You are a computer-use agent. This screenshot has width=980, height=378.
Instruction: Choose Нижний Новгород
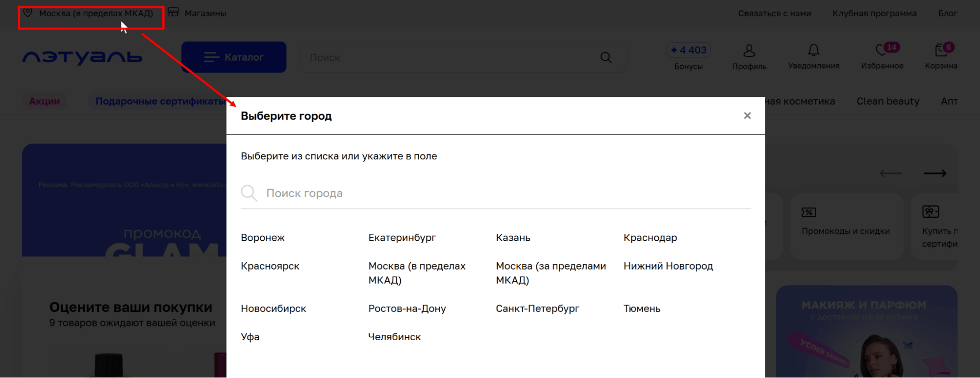click(668, 266)
